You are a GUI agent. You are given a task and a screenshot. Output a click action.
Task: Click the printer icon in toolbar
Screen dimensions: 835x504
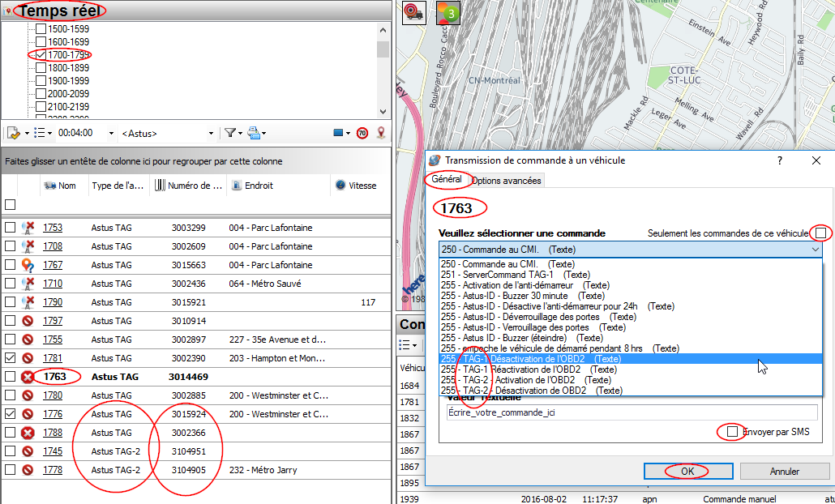pyautogui.click(x=254, y=133)
